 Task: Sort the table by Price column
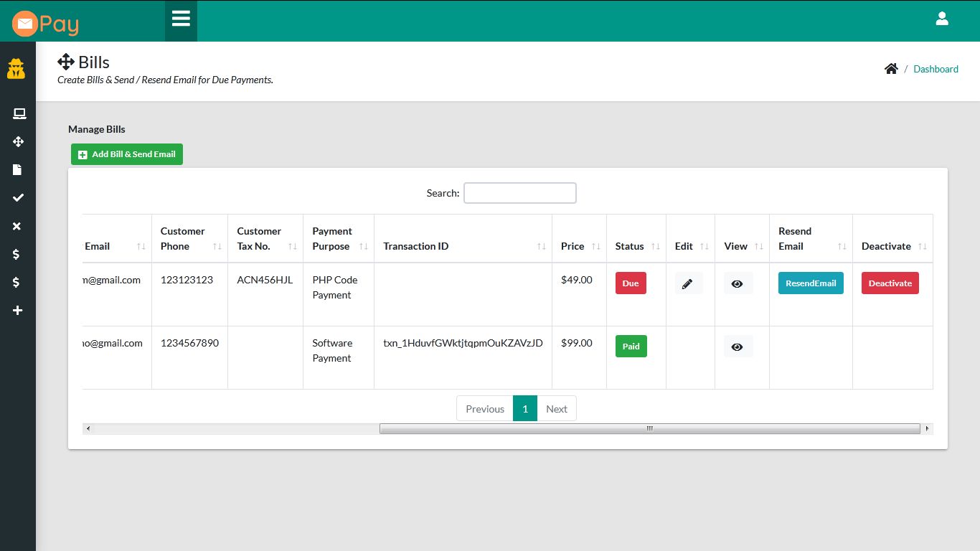pyautogui.click(x=596, y=246)
